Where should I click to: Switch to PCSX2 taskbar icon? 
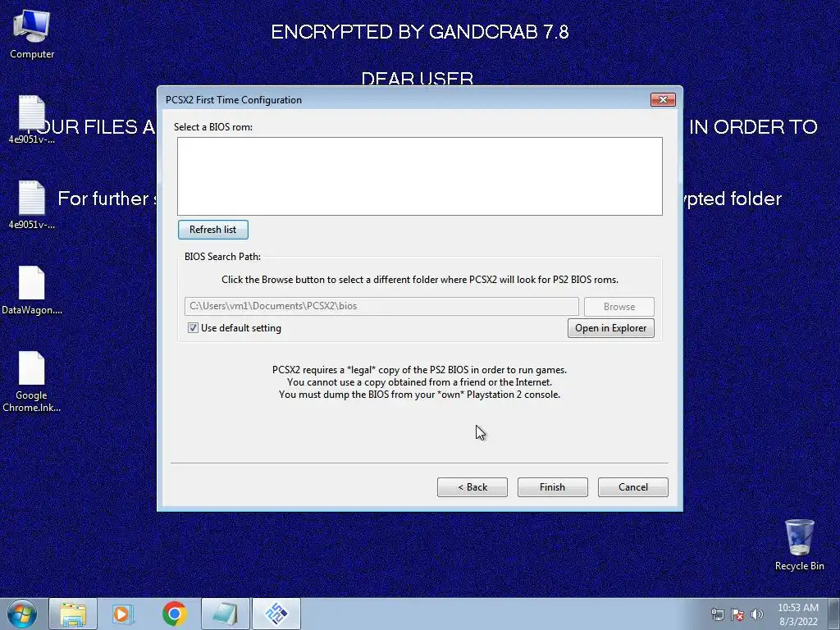(276, 614)
